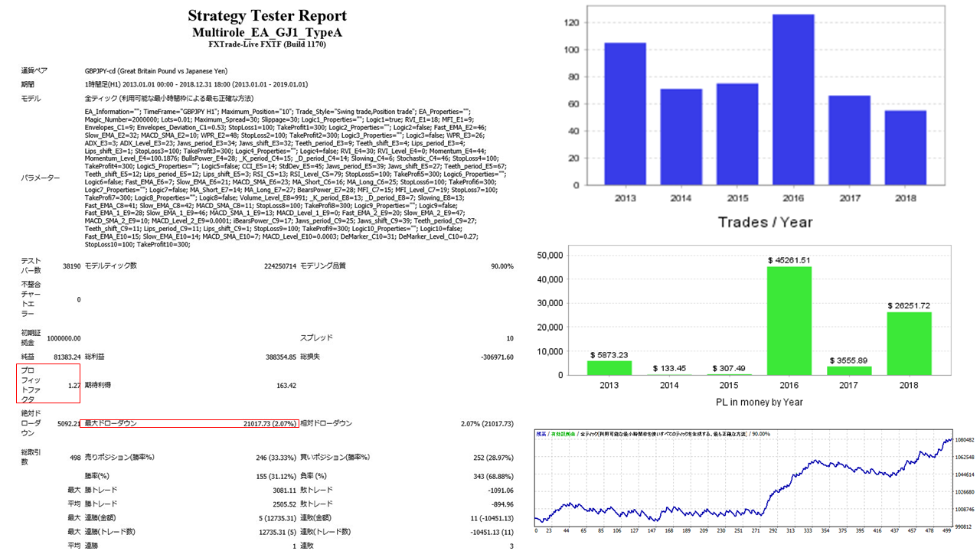The width and height of the screenshot is (980, 551).
Task: Select the Multirole_EA_GJ1_TypeA heading
Action: tap(267, 33)
